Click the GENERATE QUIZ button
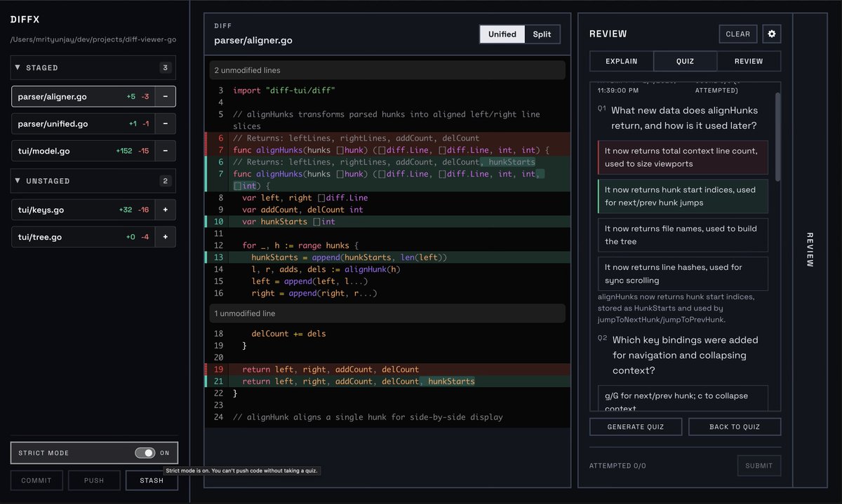Image resolution: width=842 pixels, height=504 pixels. pos(636,427)
